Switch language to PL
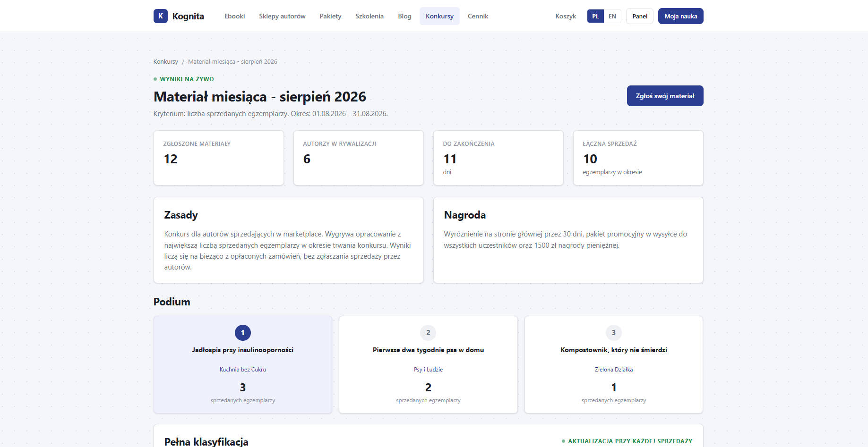Screen dimensions: 868x447 [595, 16]
